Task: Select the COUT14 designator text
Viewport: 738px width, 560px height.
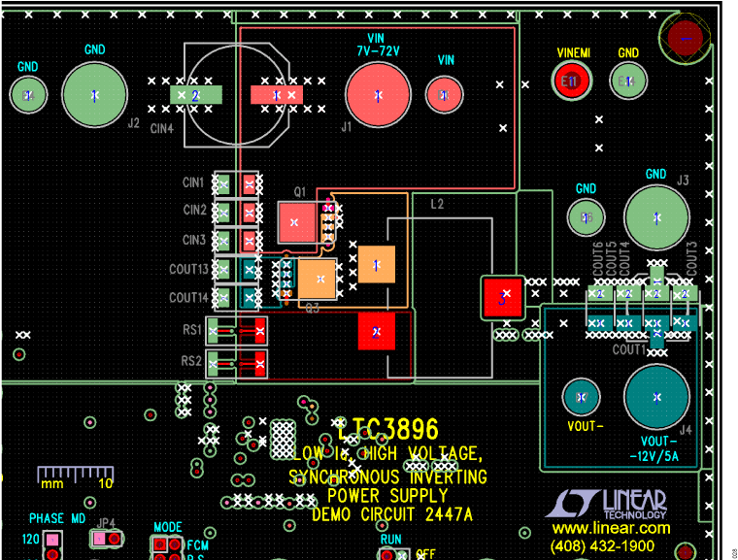Action: pos(188,297)
